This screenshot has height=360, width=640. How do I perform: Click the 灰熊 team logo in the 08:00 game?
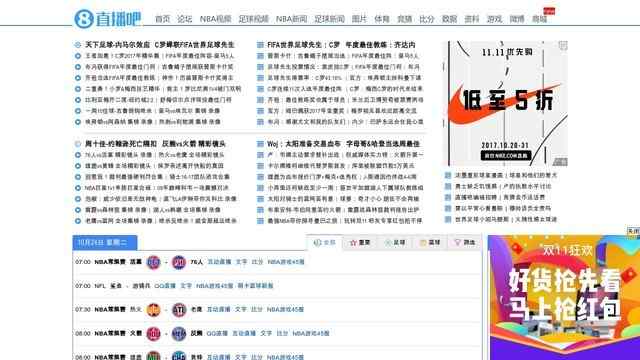point(179,334)
